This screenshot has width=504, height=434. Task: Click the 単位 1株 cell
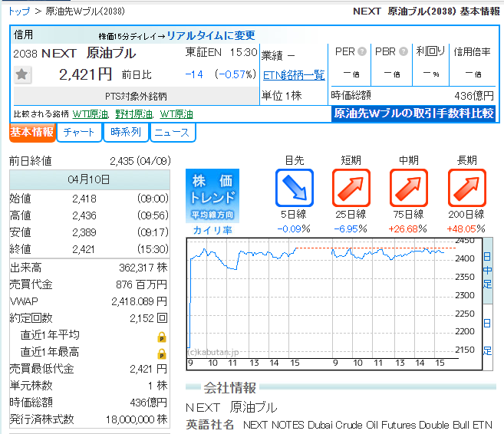click(282, 95)
